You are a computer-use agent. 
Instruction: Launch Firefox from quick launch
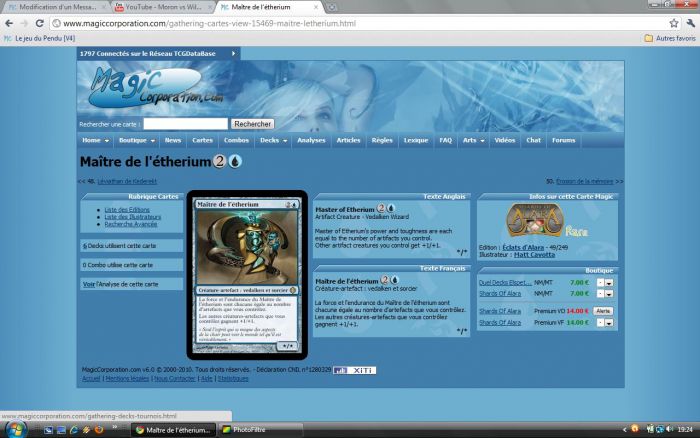pyautogui.click(x=99, y=430)
